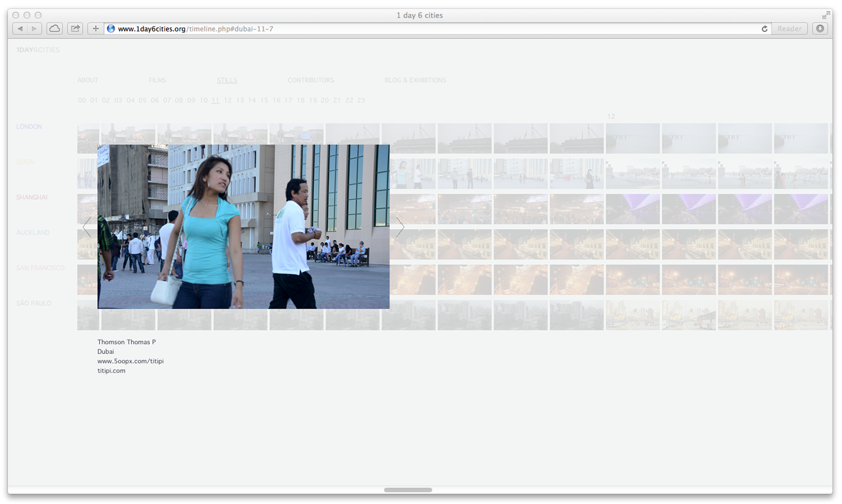
Task: Select the SÃO PAULO city link
Action: pos(34,304)
